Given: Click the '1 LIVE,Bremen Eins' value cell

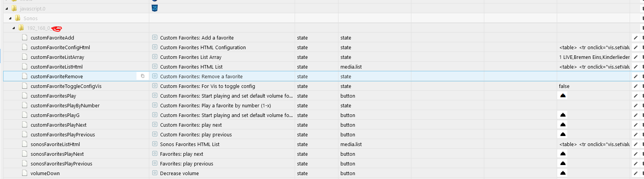Looking at the screenshot, I should [594, 57].
